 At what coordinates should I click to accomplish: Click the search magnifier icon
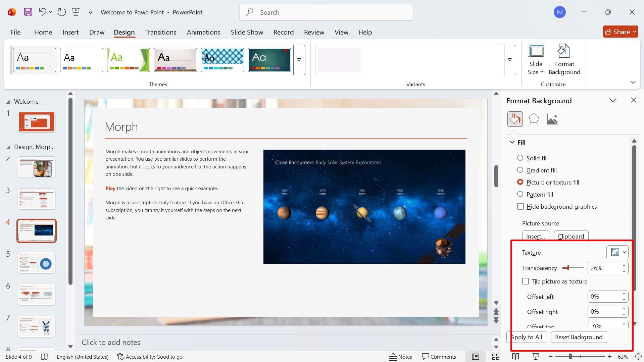[x=250, y=12]
